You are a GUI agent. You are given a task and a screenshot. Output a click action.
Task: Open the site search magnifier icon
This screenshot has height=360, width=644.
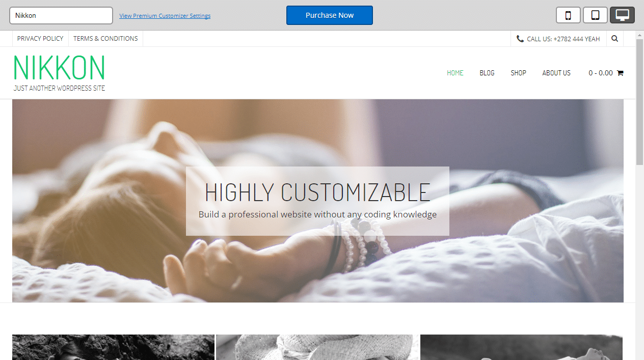pyautogui.click(x=614, y=38)
